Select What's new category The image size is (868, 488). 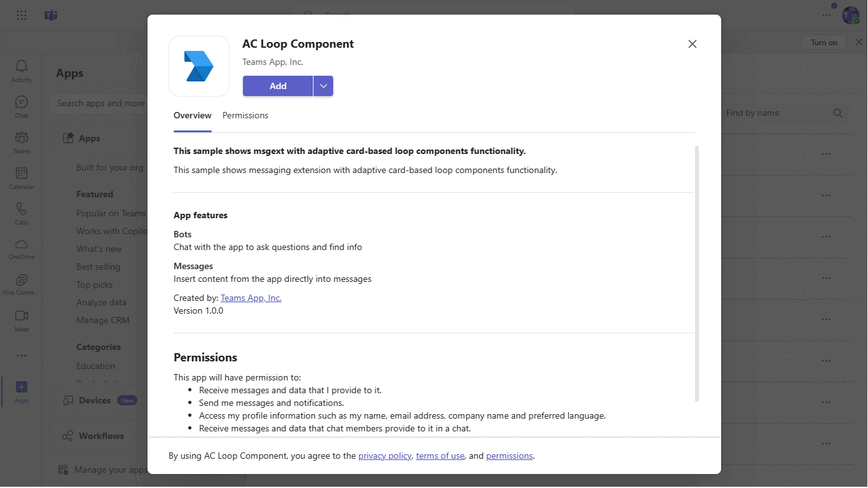(x=99, y=249)
